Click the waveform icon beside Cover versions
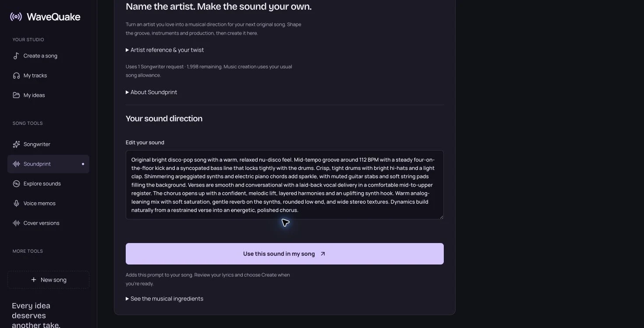 tap(16, 223)
